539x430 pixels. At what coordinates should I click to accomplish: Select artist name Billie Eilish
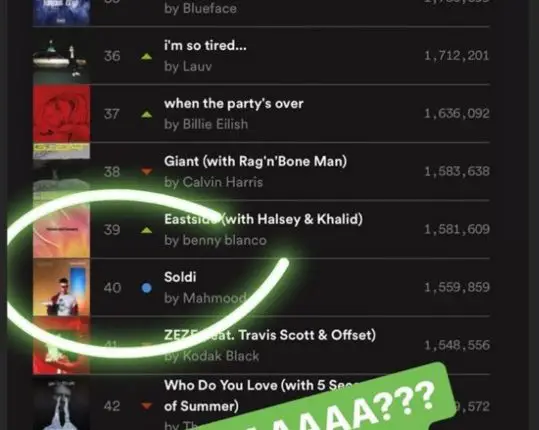pyautogui.click(x=215, y=124)
